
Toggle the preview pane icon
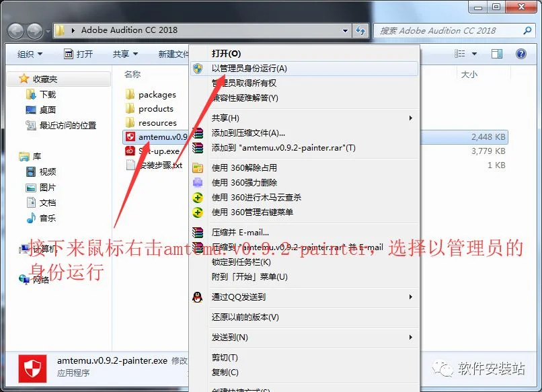click(497, 54)
